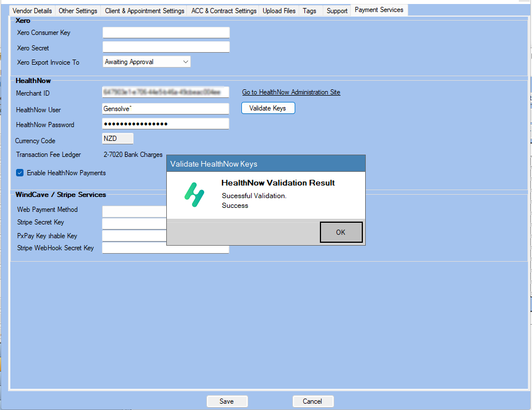Click the Stripe WebHook Secret Key field
The image size is (532, 410).
pyautogui.click(x=166, y=249)
